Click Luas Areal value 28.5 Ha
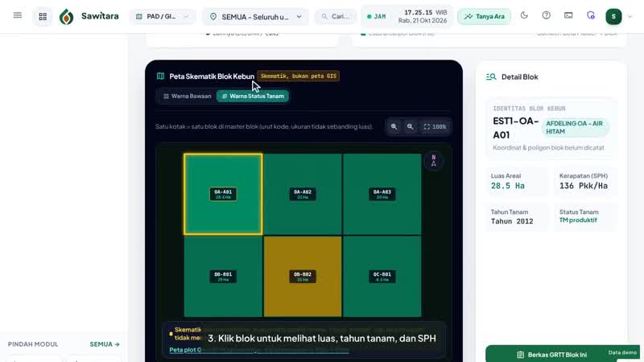Viewport: 644px width, 362px height. tap(508, 186)
